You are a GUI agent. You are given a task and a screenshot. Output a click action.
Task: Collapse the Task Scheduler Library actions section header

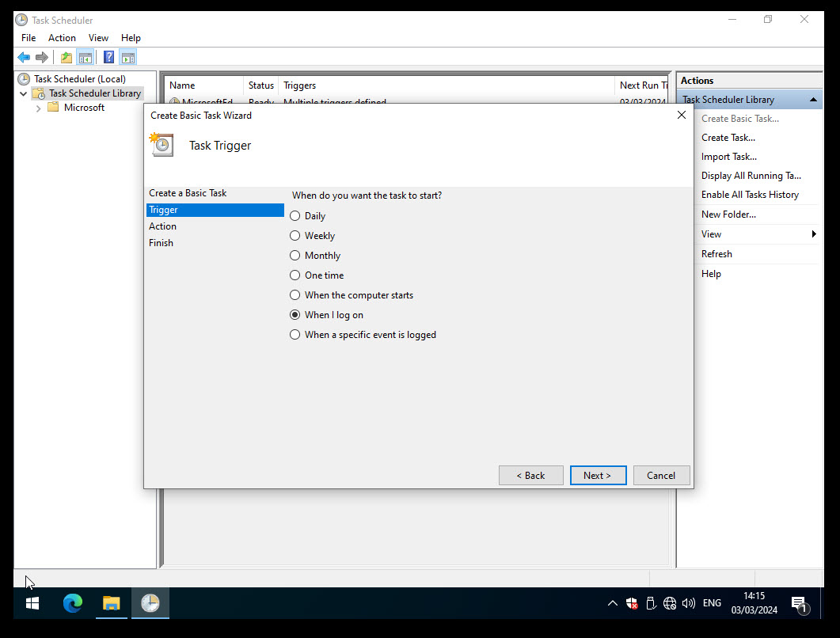[x=814, y=99]
